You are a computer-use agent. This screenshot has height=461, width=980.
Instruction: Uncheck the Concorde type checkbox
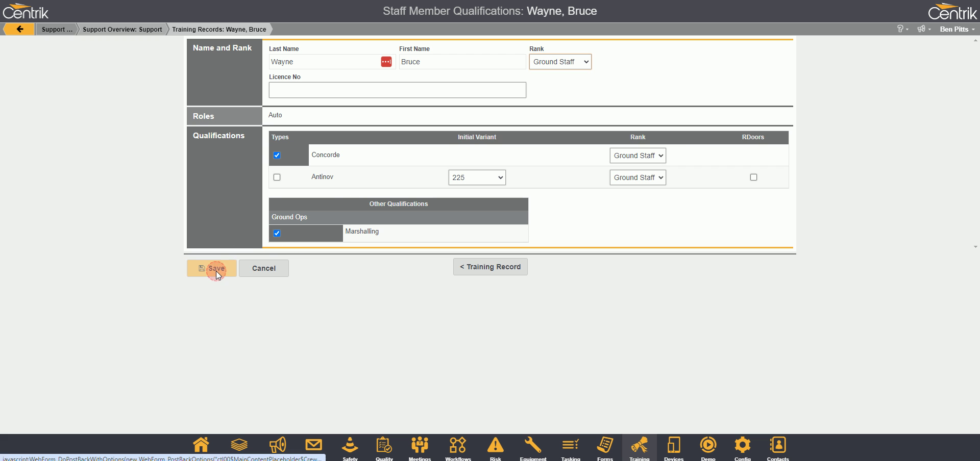[x=277, y=156]
